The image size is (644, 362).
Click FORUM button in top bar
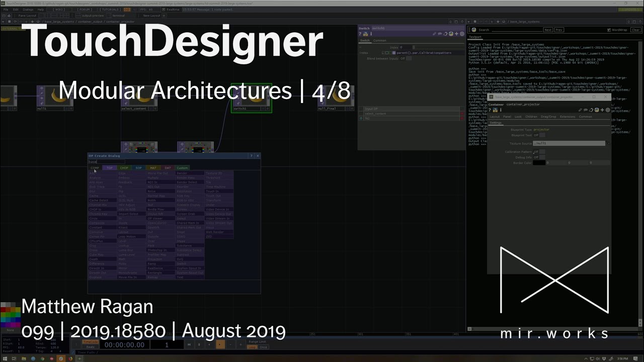pyautogui.click(x=85, y=10)
